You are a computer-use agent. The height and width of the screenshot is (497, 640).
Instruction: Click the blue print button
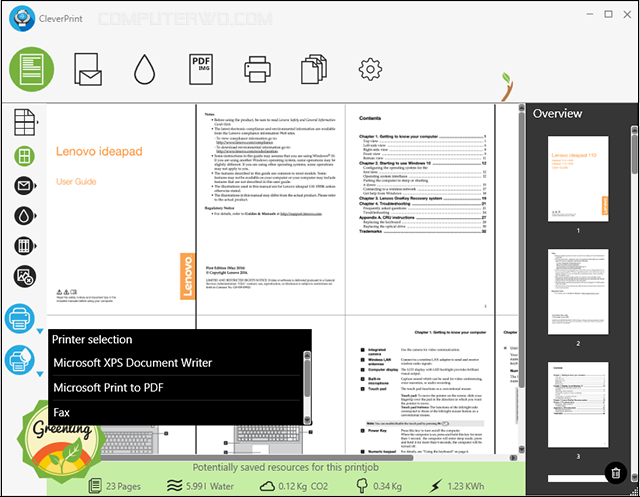(x=20, y=319)
